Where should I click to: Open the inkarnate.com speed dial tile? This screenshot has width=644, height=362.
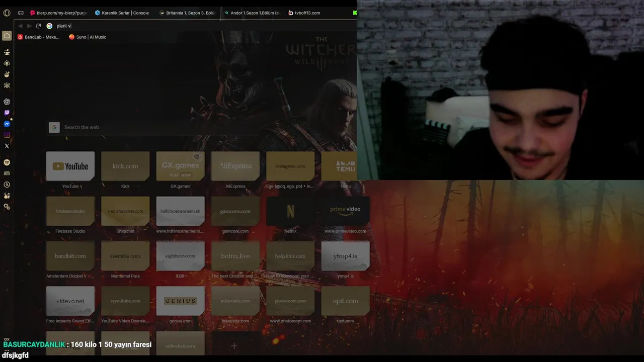[235, 301]
